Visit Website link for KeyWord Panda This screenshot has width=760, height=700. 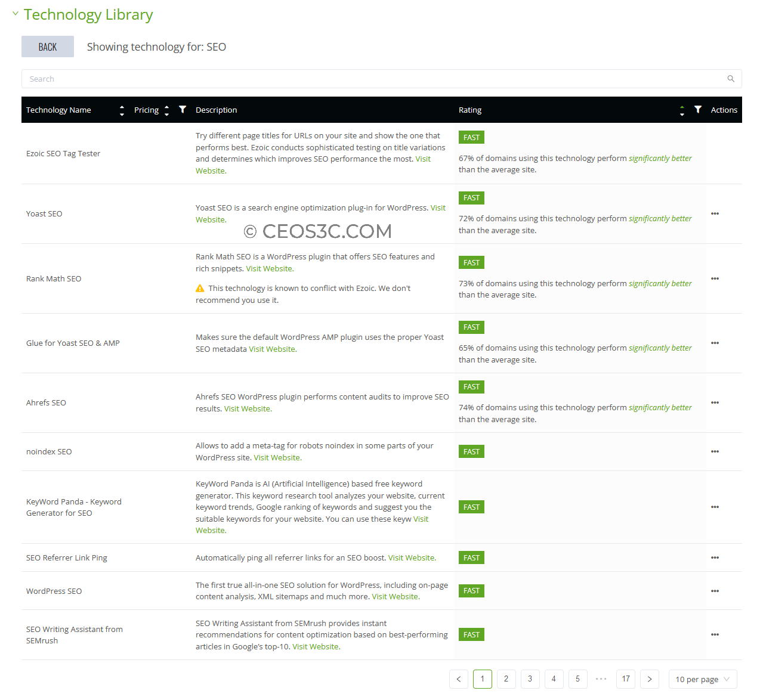click(421, 519)
